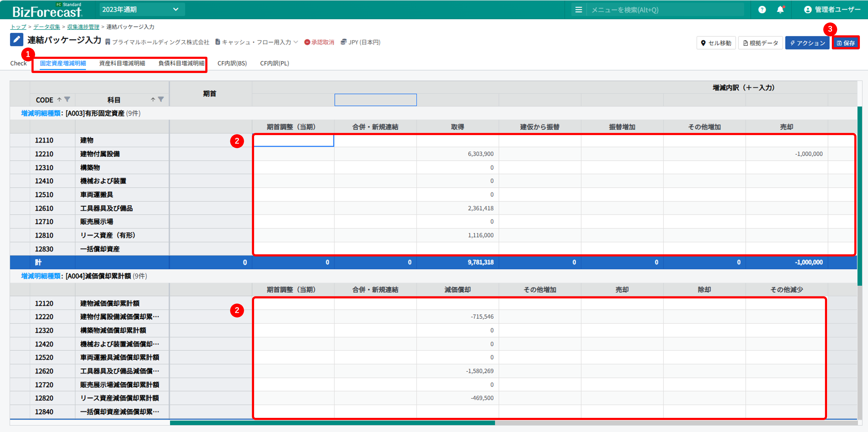Click the アクション button

(807, 43)
